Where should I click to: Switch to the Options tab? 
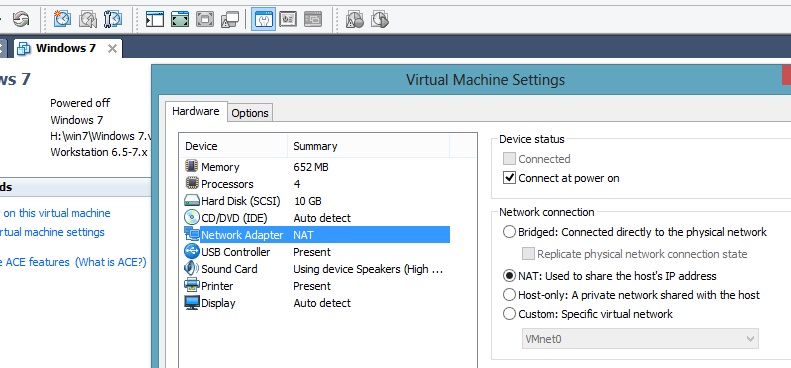coord(250,113)
